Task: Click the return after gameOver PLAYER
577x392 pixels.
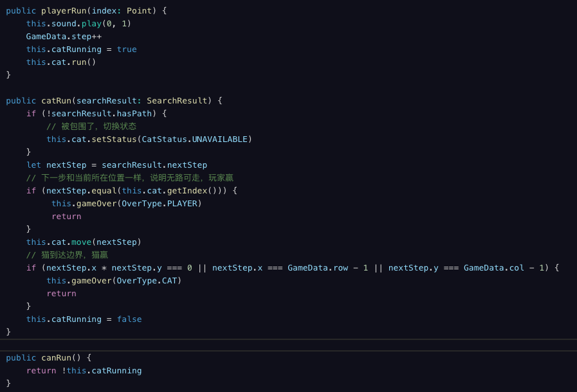Action: coord(66,217)
